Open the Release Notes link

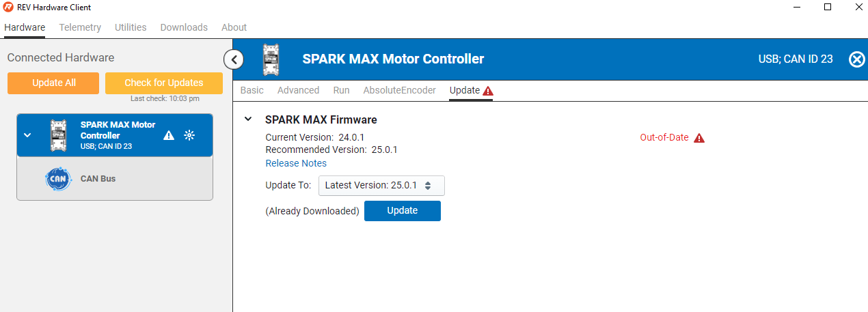coord(296,163)
